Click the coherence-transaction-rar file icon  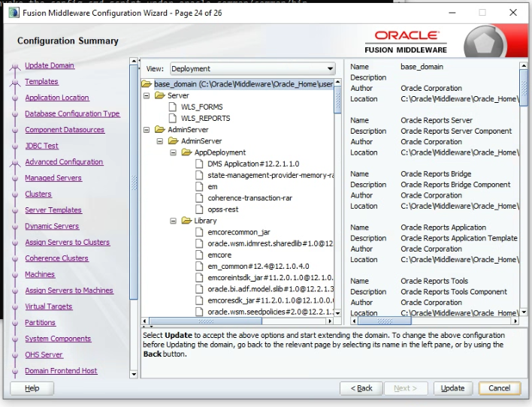click(199, 198)
